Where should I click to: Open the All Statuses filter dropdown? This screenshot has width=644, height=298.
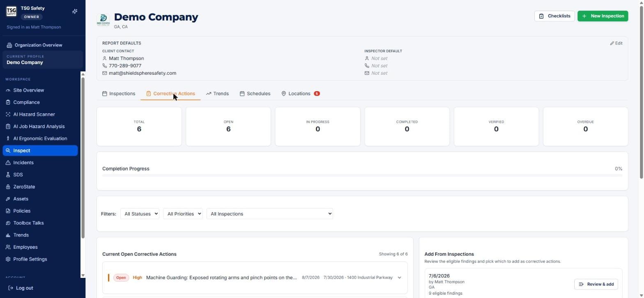(140, 214)
